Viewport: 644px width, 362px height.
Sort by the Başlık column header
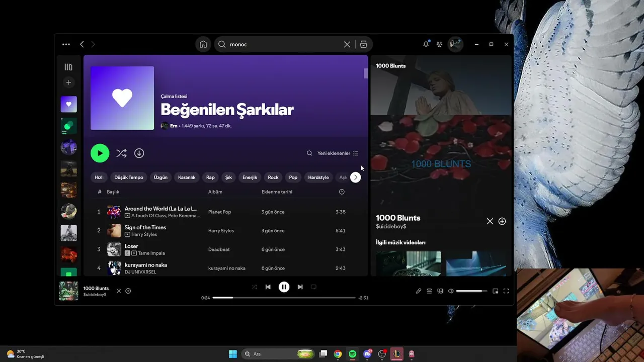tap(113, 192)
